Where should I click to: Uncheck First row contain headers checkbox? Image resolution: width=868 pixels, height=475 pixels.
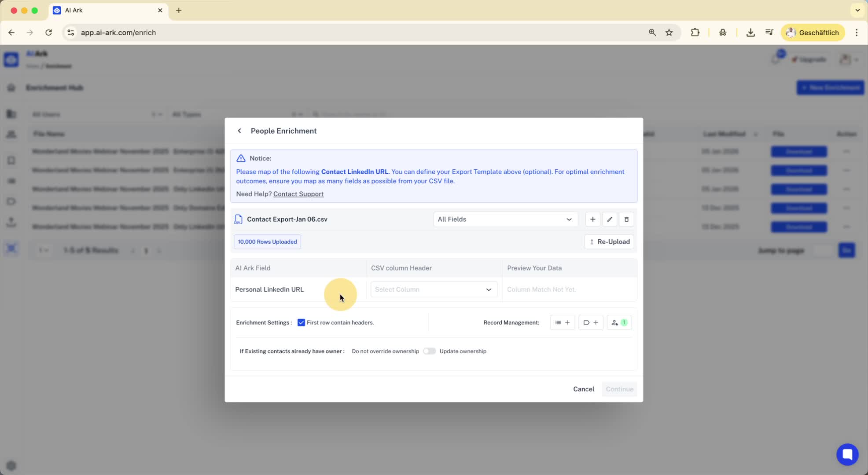click(301, 323)
